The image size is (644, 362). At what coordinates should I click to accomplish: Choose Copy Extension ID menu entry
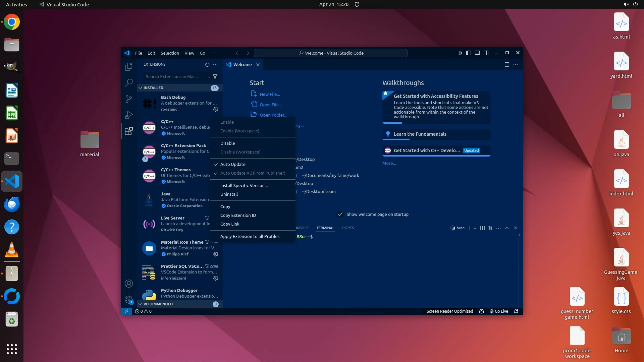tap(238, 215)
